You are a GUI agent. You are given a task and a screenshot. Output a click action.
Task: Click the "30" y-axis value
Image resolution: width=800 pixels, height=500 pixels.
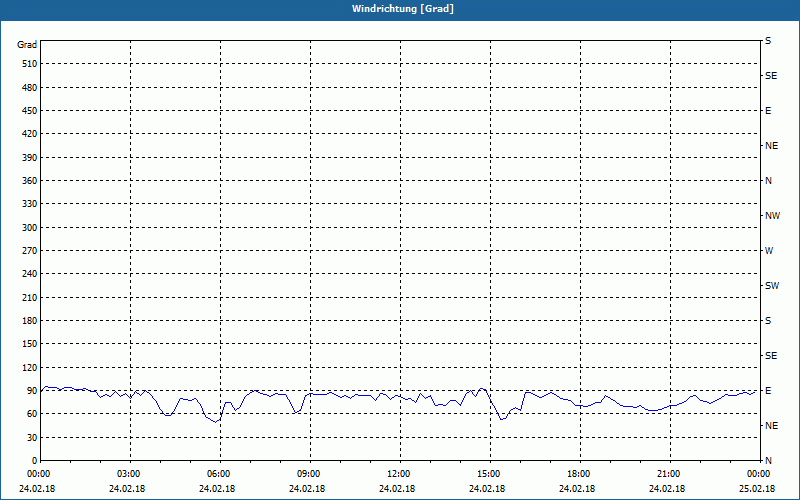[x=32, y=437]
